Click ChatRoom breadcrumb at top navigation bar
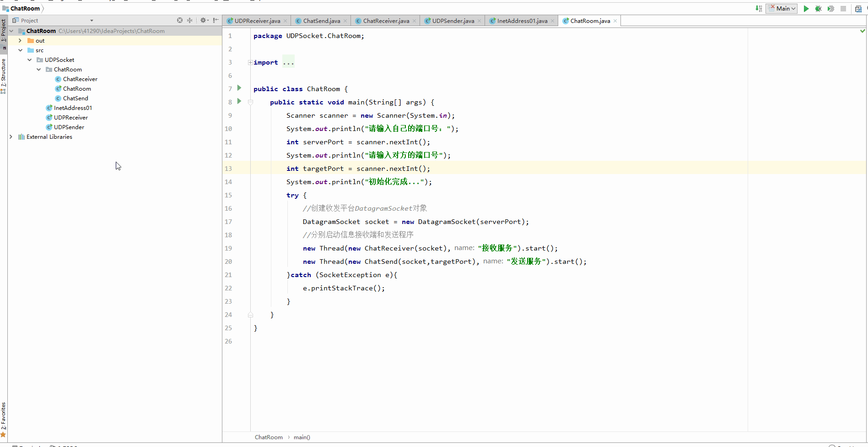The image size is (868, 447). click(22, 8)
